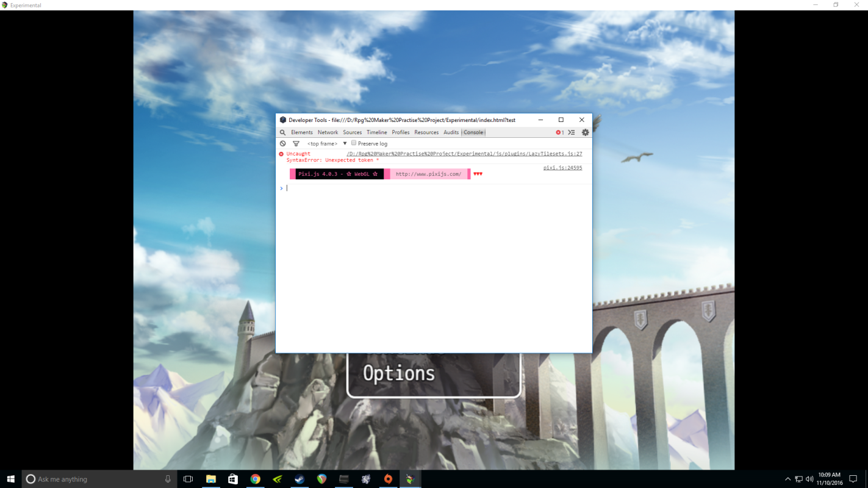The image size is (868, 488).
Task: Open NVIDIA GeForce app in taskbar
Action: tap(278, 479)
